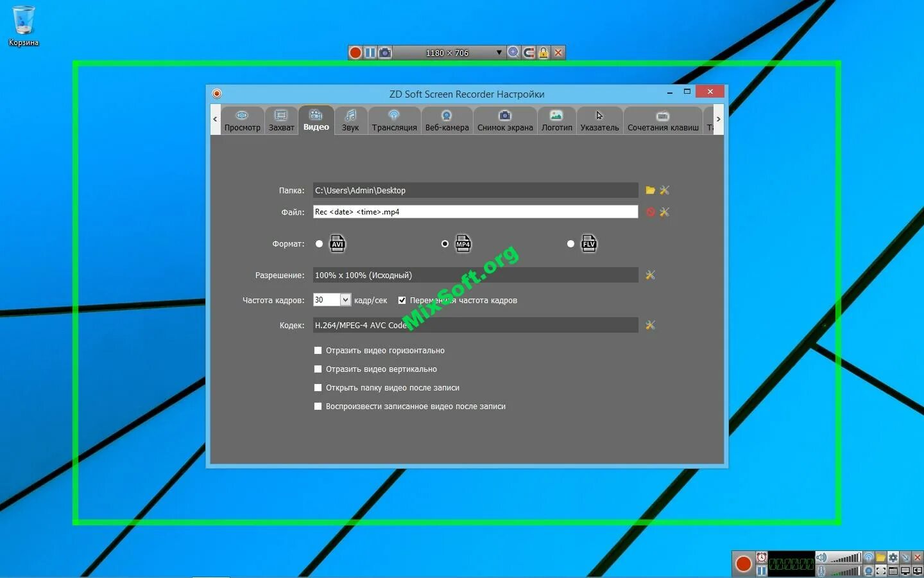
Task: Open tools icon next to the Папка field
Action: pos(664,190)
